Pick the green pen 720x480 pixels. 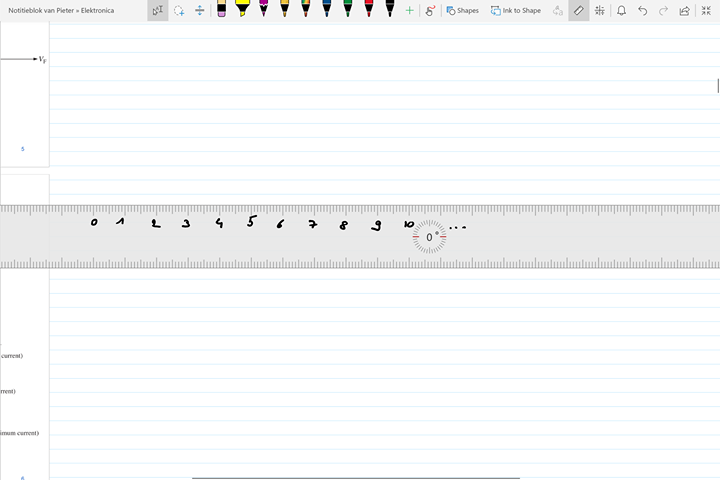click(x=348, y=9)
